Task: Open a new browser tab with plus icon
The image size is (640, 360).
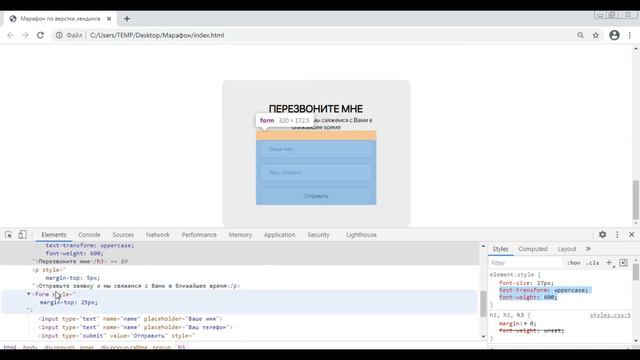Action: point(127,19)
